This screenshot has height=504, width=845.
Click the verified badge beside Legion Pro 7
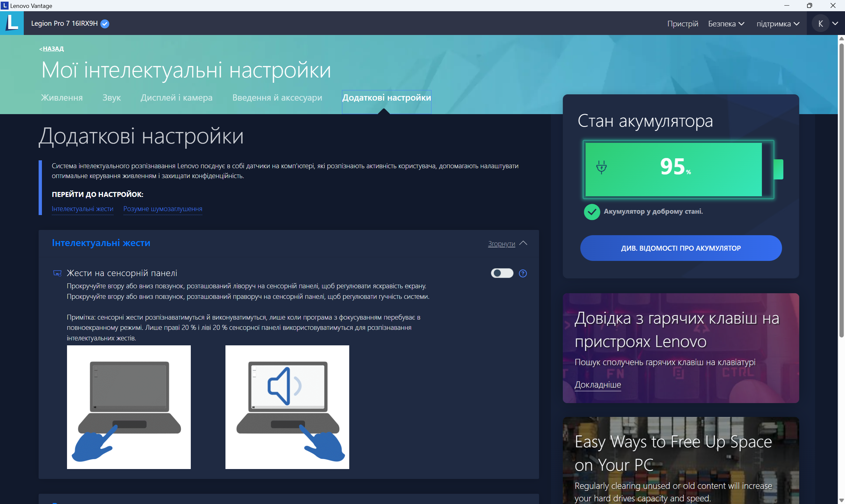tap(105, 24)
